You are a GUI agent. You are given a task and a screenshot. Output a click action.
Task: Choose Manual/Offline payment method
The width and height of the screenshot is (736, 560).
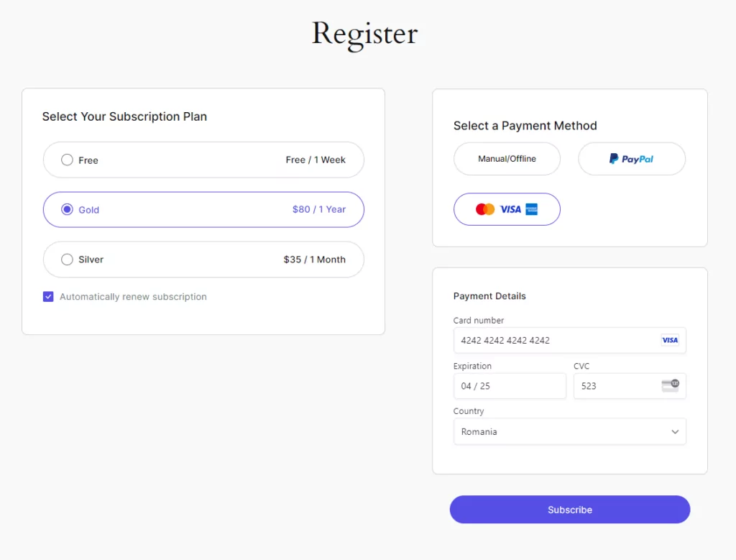pyautogui.click(x=507, y=159)
